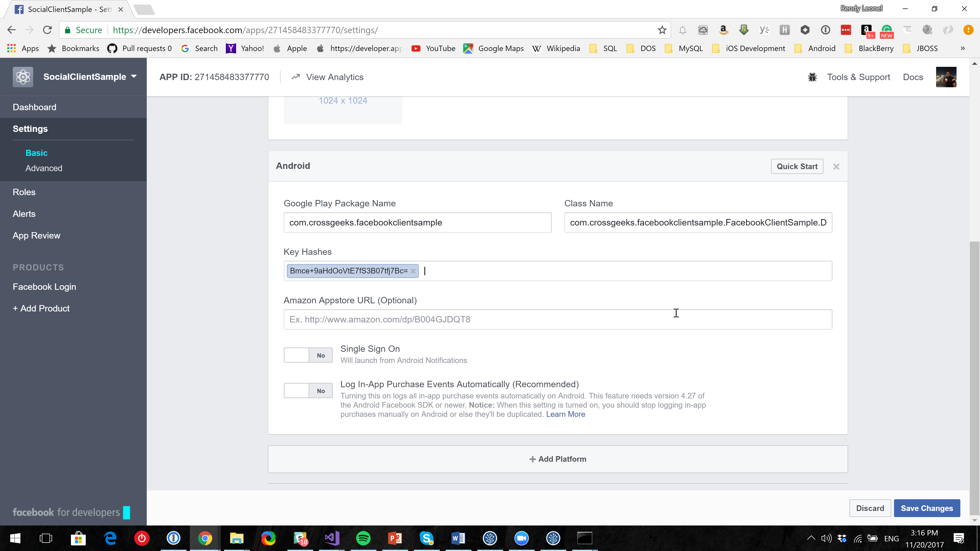Click the SocialClientSample atom app icon
The height and width of the screenshot is (551, 980).
coord(23,77)
